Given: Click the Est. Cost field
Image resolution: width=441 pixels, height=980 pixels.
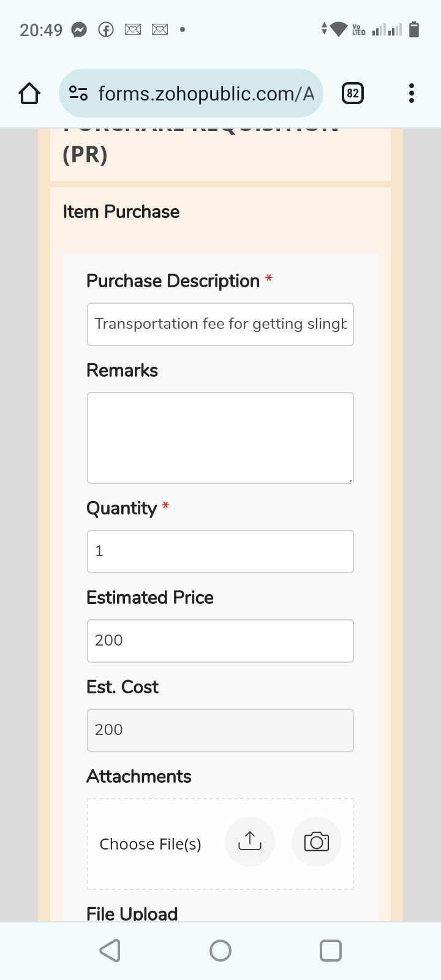Looking at the screenshot, I should [x=221, y=730].
